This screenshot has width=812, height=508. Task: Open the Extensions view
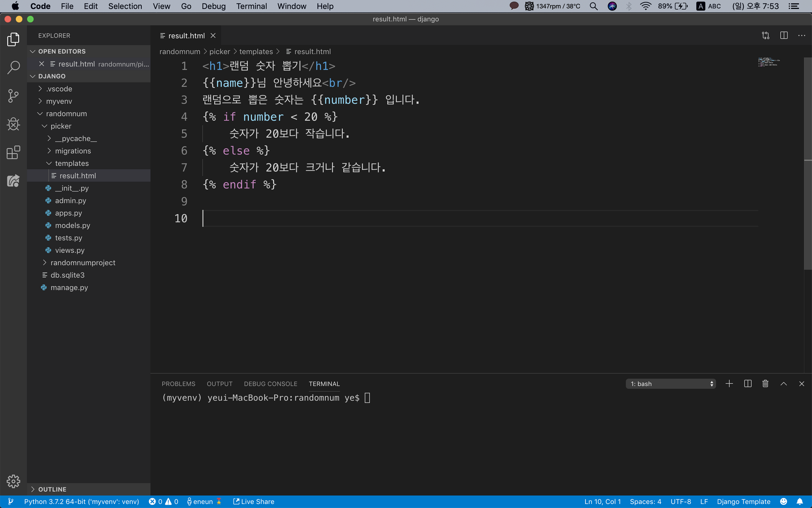click(13, 153)
